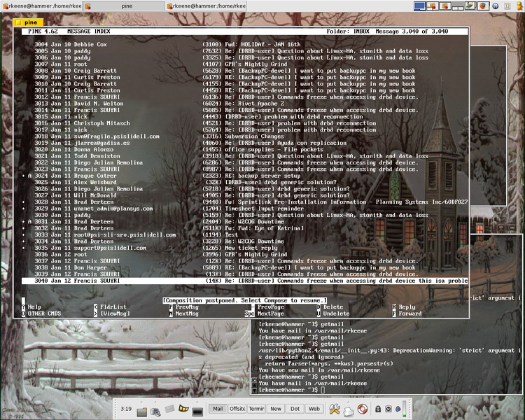This screenshot has height=420, width=525.
Task: Click the Firefox icon in the top panel
Action: point(483,6)
